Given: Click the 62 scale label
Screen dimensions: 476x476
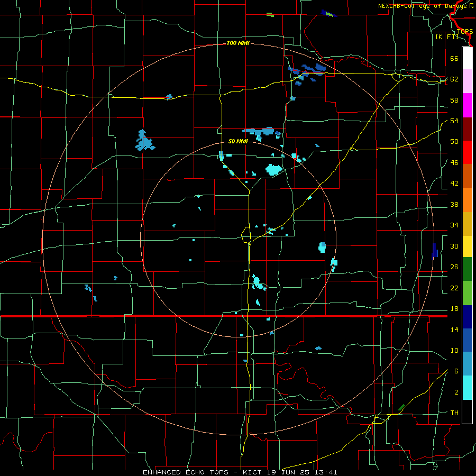Looking at the screenshot, I should click(454, 79).
